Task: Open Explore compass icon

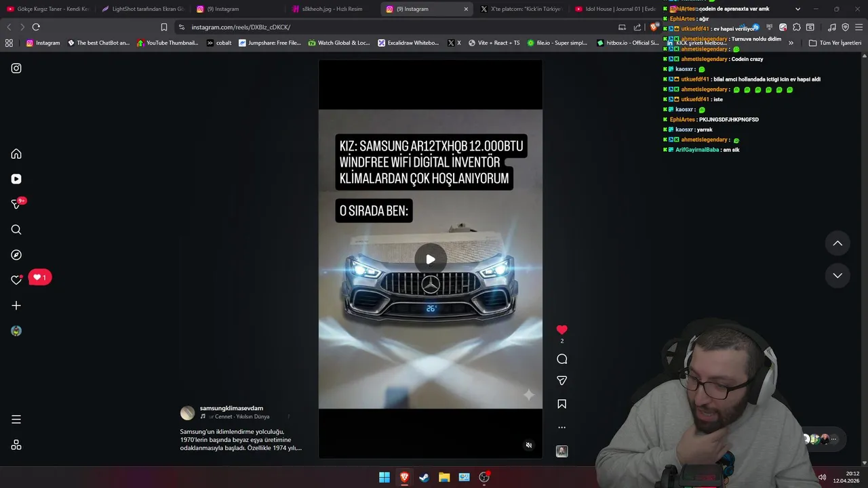Action: [x=16, y=255]
